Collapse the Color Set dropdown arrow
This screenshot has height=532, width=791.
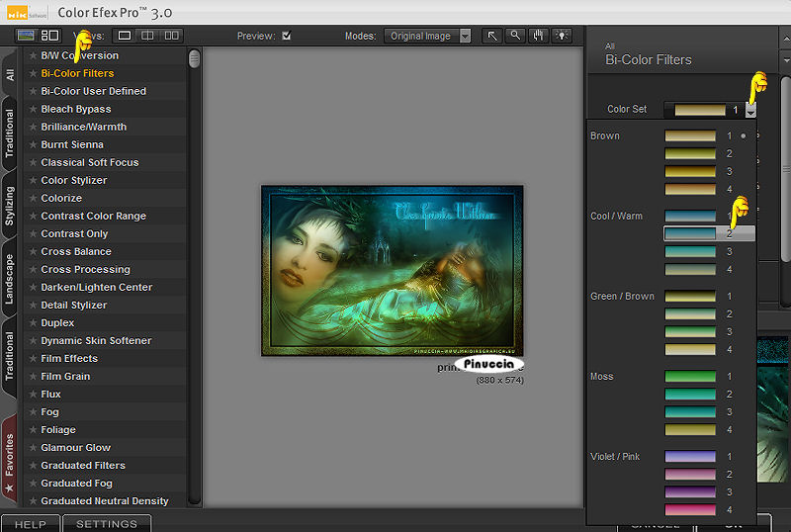750,110
